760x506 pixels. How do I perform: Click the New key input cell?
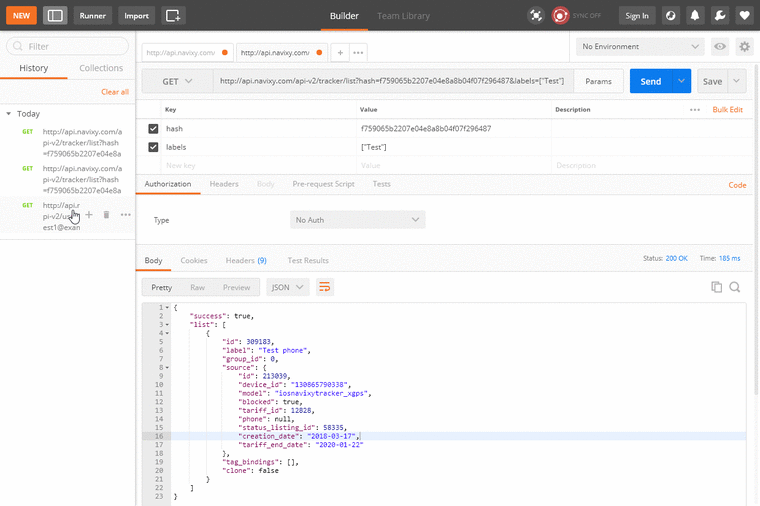click(x=259, y=165)
